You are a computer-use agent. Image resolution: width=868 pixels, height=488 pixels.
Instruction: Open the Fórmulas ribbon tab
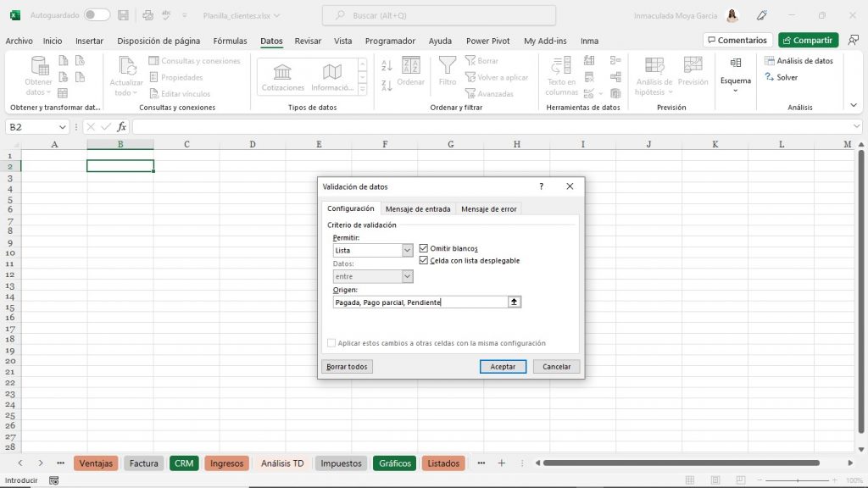232,40
